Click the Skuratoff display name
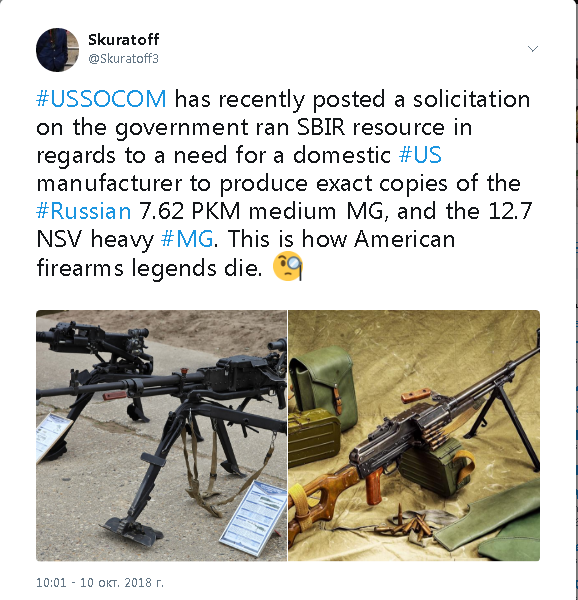This screenshot has width=578, height=600. click(x=124, y=39)
